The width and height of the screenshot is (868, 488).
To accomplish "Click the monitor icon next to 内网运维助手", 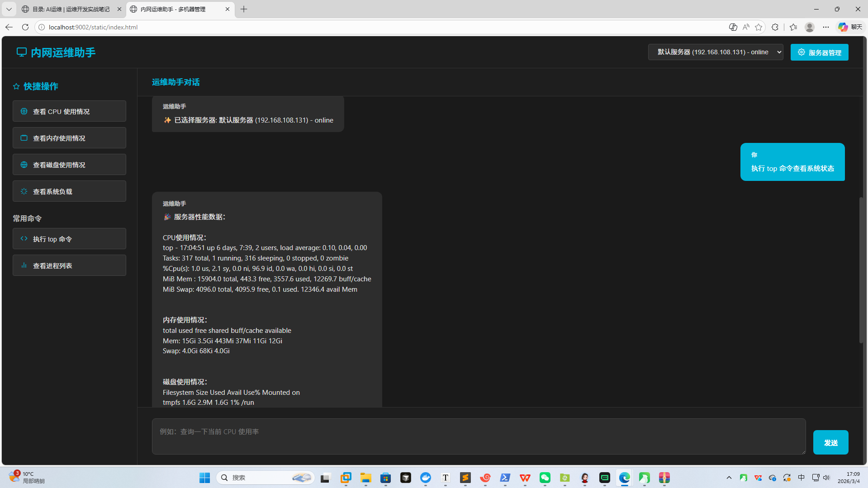I will point(21,52).
